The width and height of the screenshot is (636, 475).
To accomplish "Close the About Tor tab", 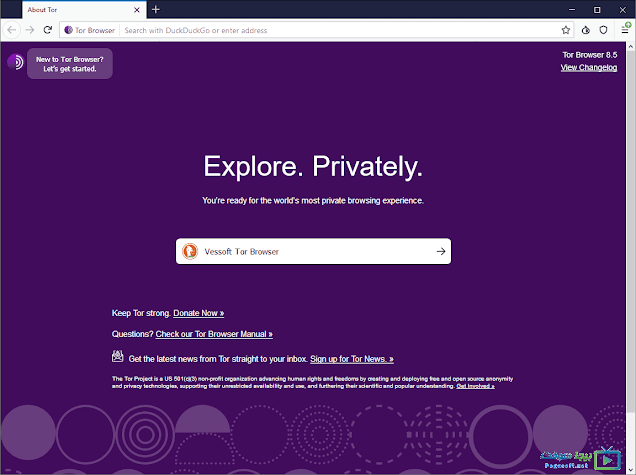I will pyautogui.click(x=137, y=10).
